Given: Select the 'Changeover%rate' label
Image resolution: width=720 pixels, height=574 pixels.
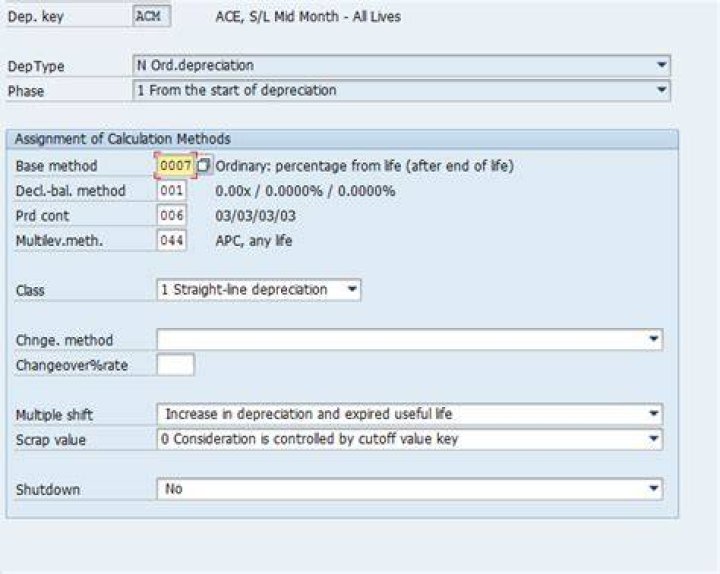Looking at the screenshot, I should tap(72, 366).
